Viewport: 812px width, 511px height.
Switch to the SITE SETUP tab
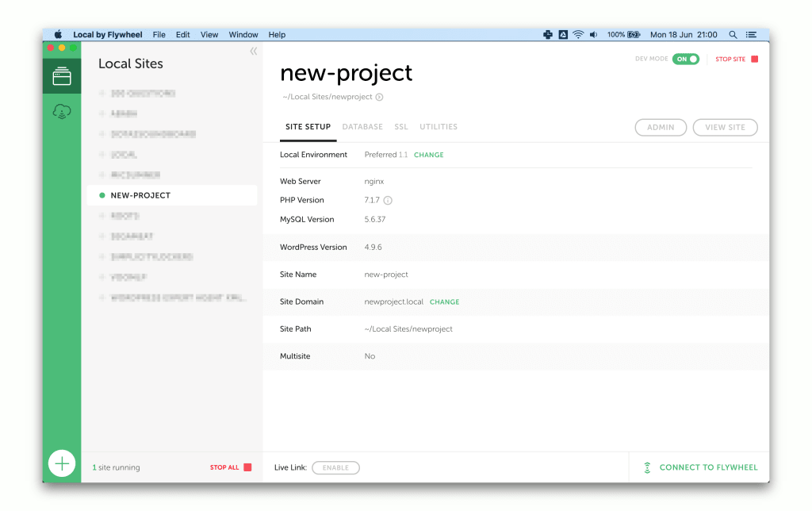(308, 127)
